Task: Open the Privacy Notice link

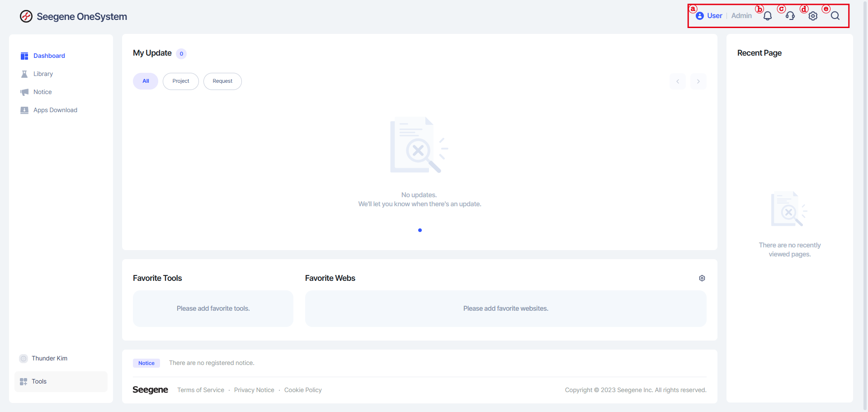Action: [x=254, y=390]
